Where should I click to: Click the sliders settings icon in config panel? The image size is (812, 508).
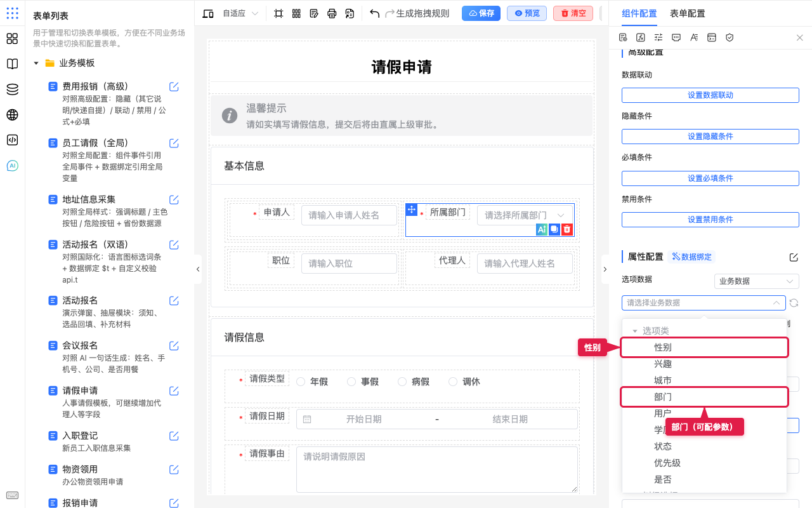pyautogui.click(x=658, y=37)
